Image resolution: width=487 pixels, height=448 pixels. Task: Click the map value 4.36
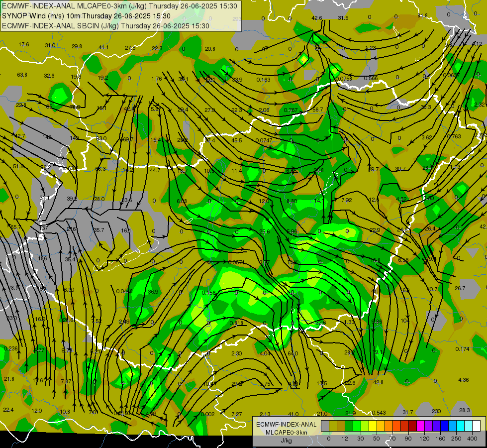point(464,380)
